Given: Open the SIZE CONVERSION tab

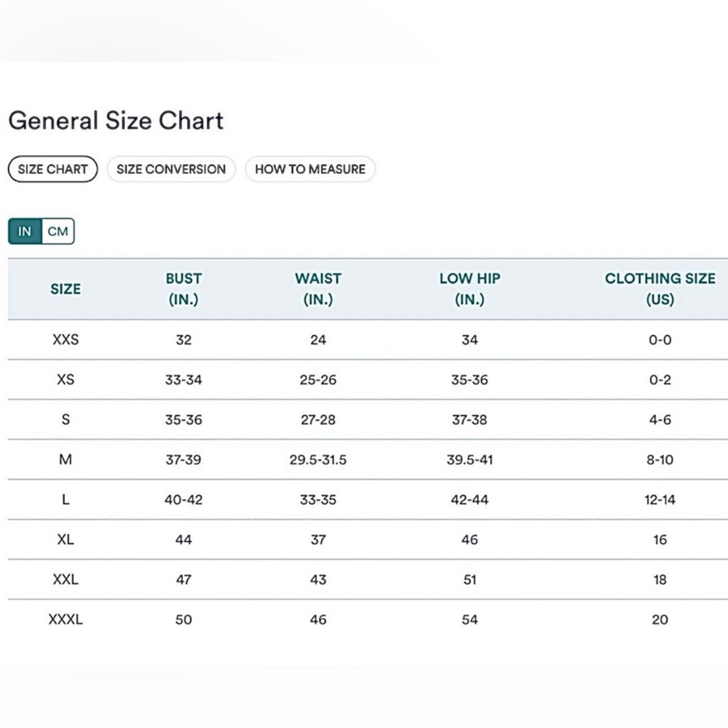Looking at the screenshot, I should (x=171, y=169).
